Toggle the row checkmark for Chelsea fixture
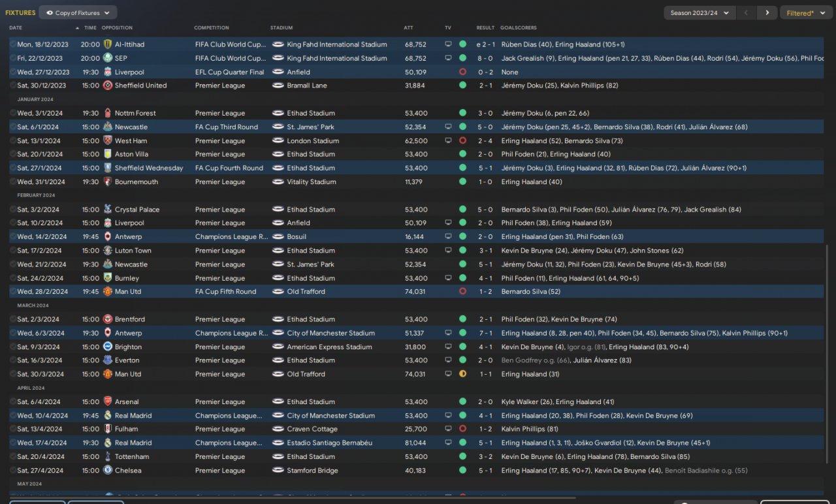This screenshot has height=504, width=836. pos(12,470)
